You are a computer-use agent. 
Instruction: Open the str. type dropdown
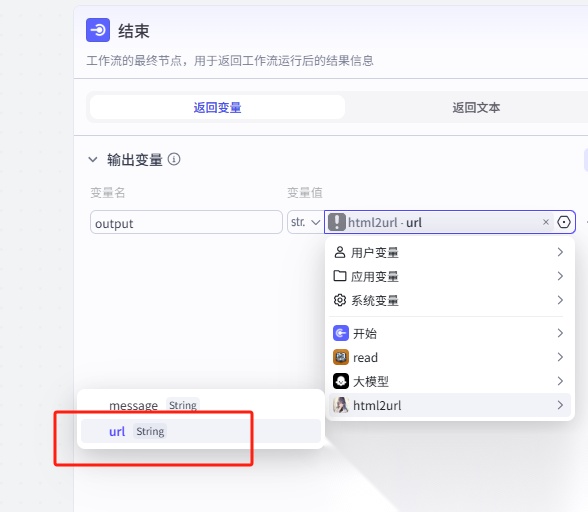pos(305,222)
